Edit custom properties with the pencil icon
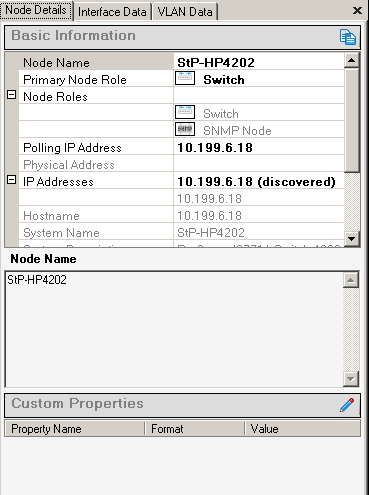Image resolution: width=369 pixels, height=495 pixels. [x=347, y=405]
